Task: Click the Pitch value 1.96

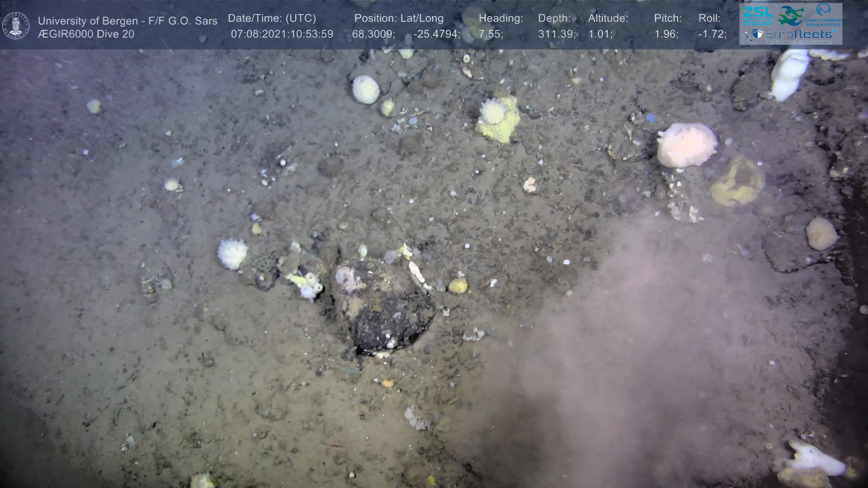Action: pyautogui.click(x=666, y=34)
